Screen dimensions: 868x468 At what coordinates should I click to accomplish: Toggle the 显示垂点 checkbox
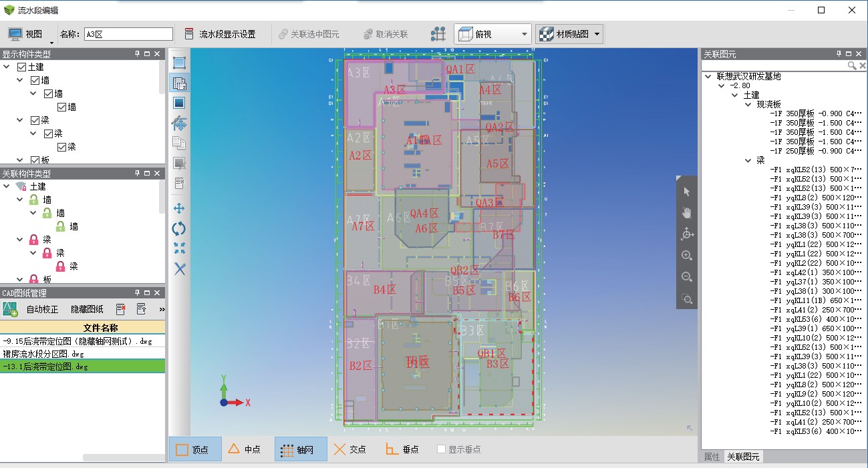(441, 449)
